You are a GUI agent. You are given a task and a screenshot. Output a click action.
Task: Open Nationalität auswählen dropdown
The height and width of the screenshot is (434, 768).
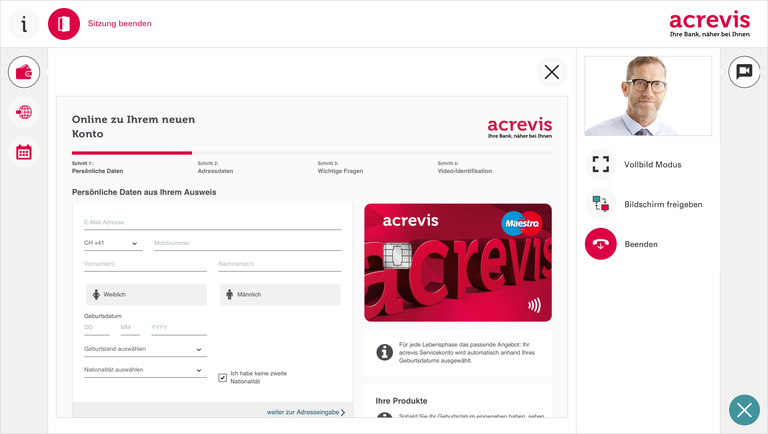point(145,370)
